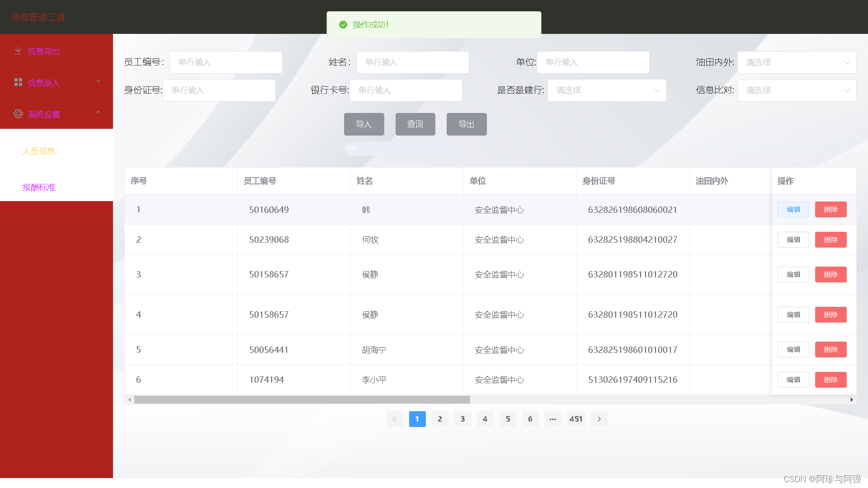Click the green success checkmark icon
This screenshot has height=488, width=868.
pyautogui.click(x=343, y=24)
